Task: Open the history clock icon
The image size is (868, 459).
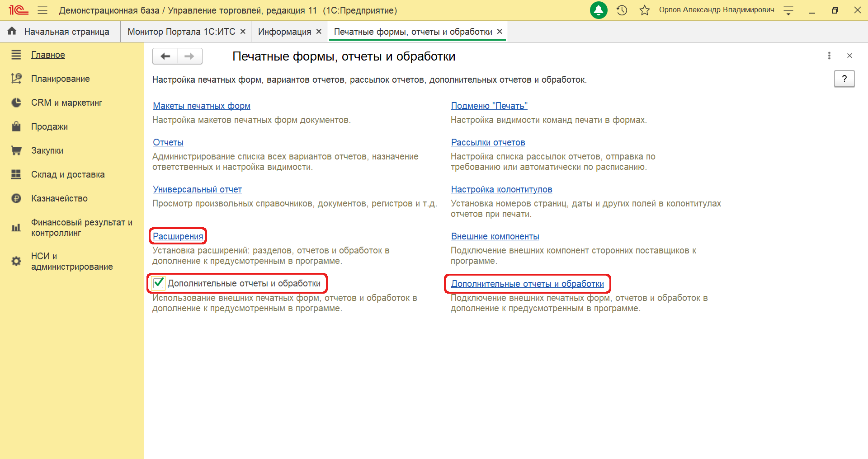Action: pos(622,10)
